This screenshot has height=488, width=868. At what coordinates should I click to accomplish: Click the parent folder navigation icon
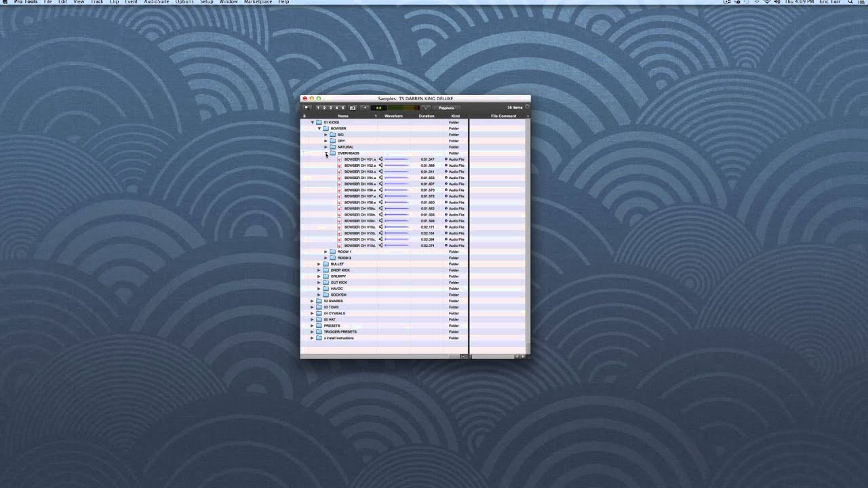point(353,108)
